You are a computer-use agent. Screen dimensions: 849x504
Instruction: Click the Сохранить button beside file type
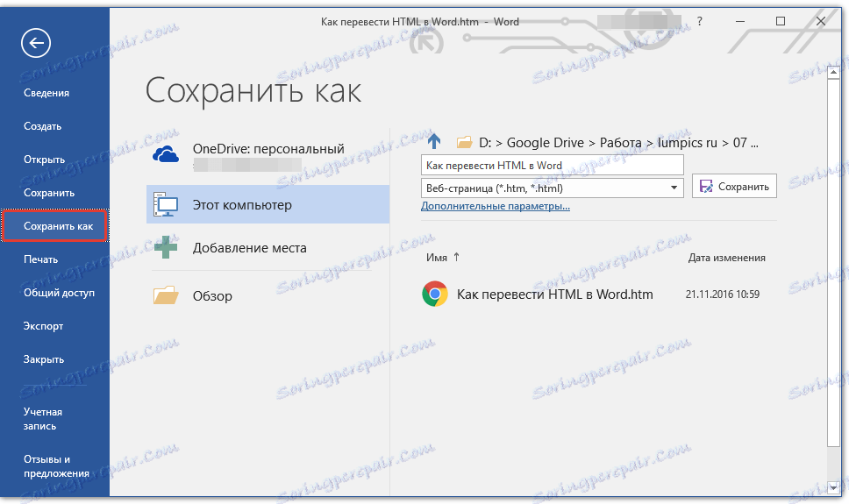click(x=734, y=186)
